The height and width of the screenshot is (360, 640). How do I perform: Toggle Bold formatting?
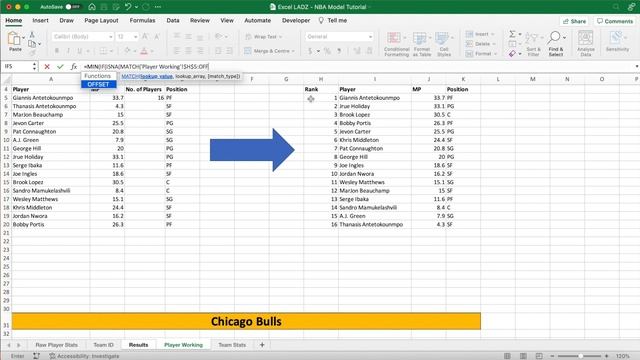click(57, 51)
